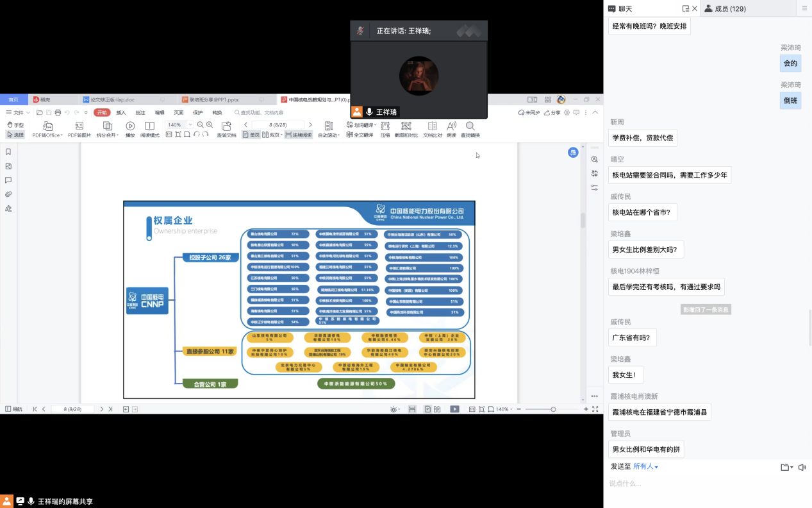Open comments panel in left sidebar
This screenshot has width=812, height=508.
point(8,180)
